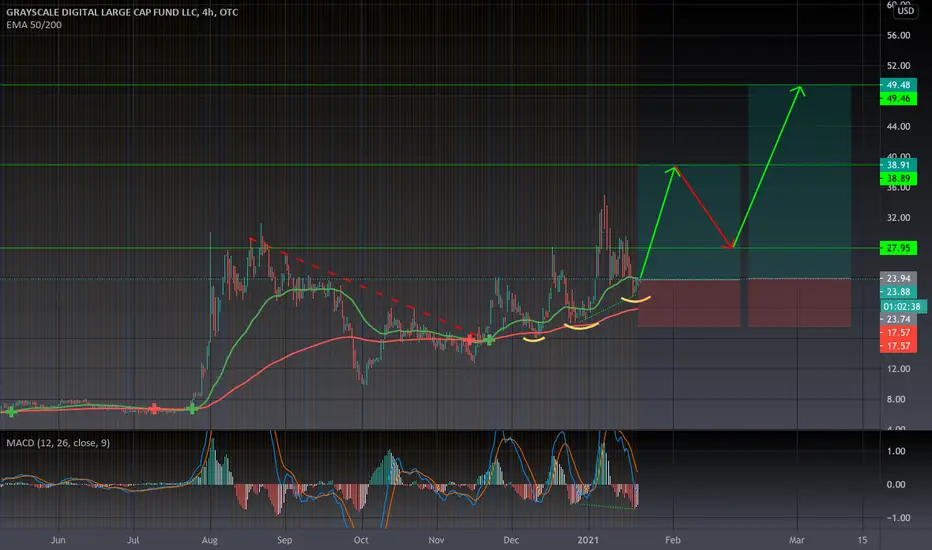
Task: Select the second long position box reaching 49.48
Action: 799,206
